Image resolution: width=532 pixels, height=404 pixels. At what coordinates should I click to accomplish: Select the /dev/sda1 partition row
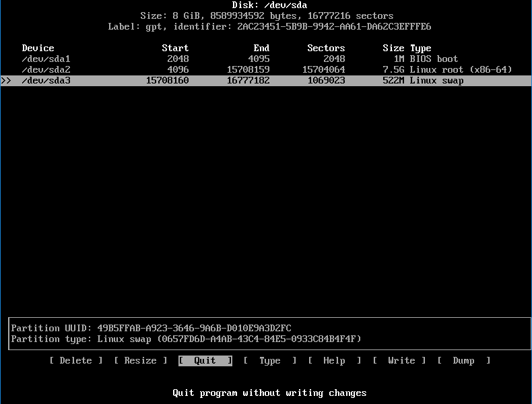(266, 59)
